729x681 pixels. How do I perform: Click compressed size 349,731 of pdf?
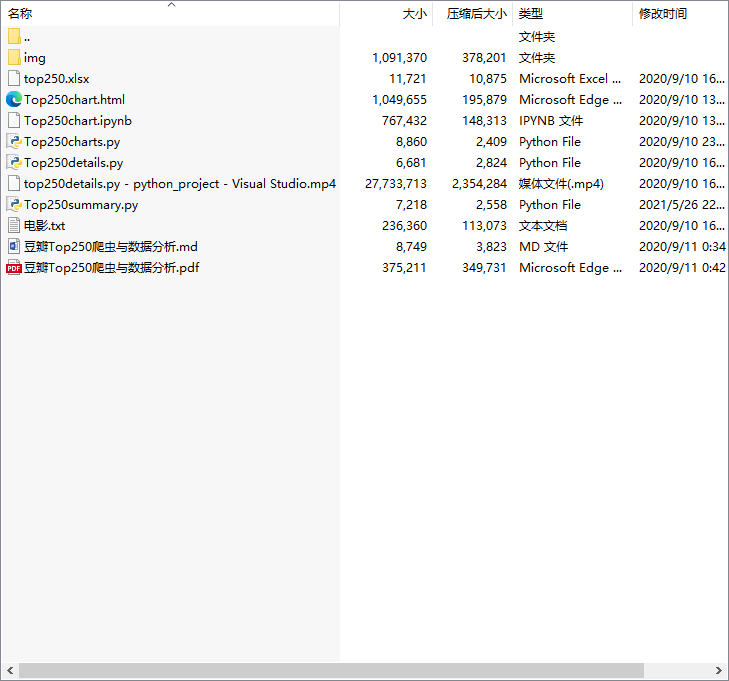coord(484,268)
